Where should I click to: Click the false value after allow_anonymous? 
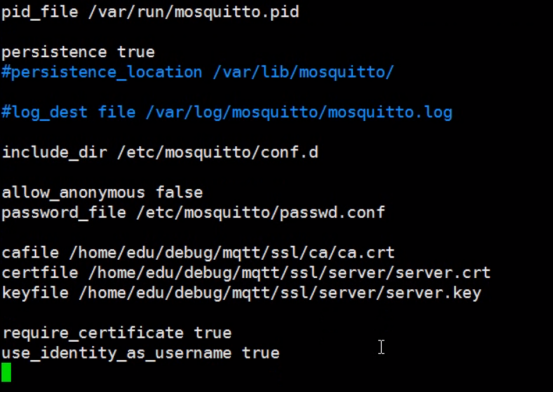[x=179, y=193]
